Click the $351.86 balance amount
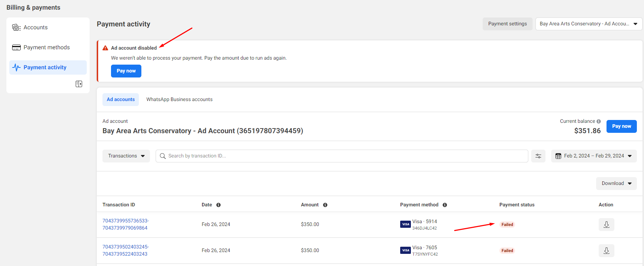The height and width of the screenshot is (266, 644). pyautogui.click(x=587, y=131)
